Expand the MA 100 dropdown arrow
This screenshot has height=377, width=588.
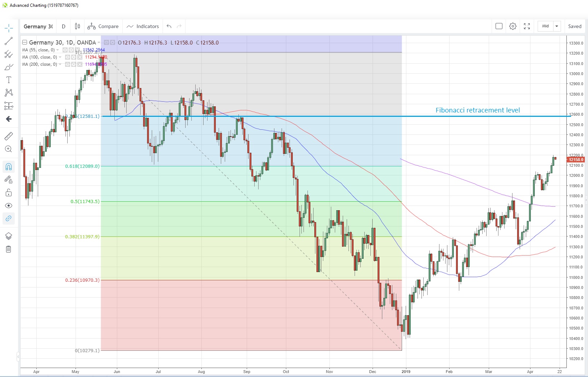click(x=60, y=57)
